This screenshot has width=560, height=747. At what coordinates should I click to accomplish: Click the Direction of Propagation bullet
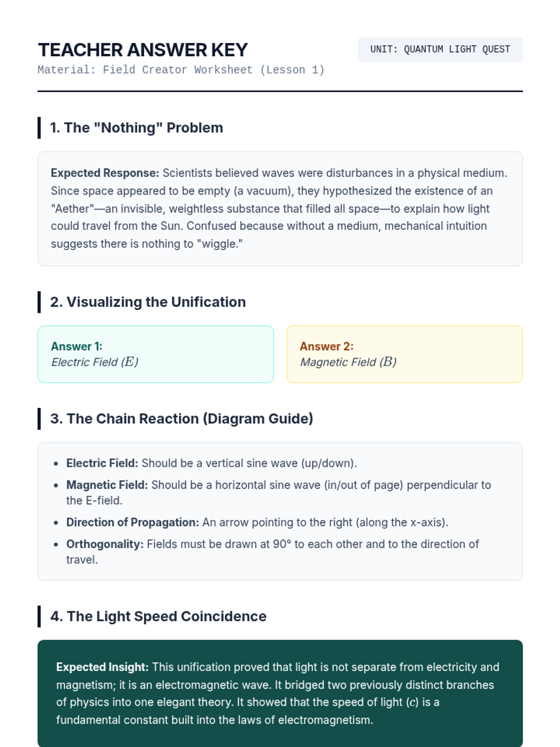click(257, 522)
